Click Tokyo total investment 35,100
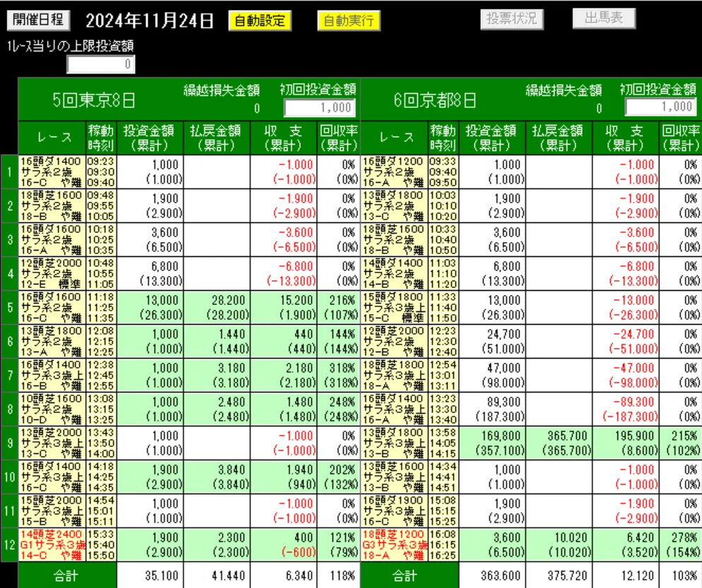The height and width of the screenshot is (588, 702). [x=150, y=575]
